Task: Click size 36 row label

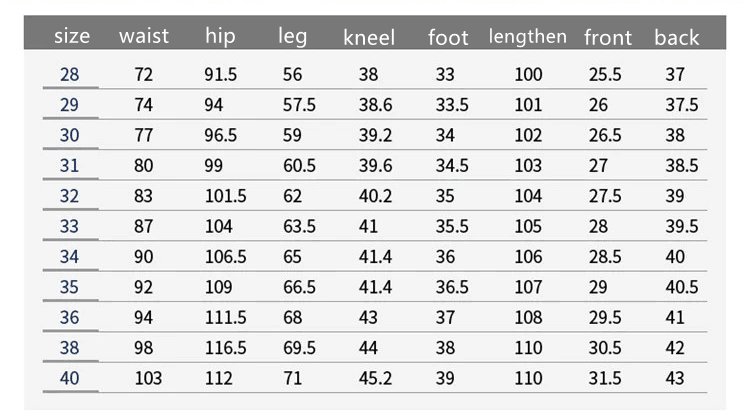Action: point(69,317)
